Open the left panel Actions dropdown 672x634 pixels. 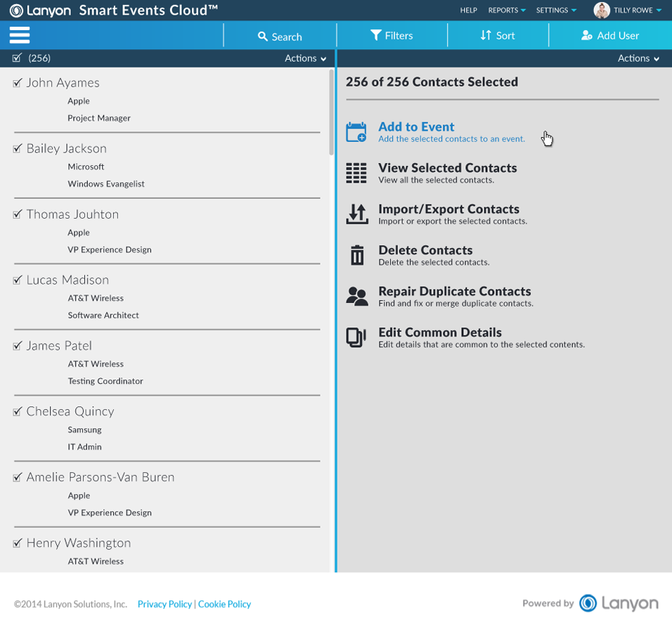pyautogui.click(x=305, y=58)
